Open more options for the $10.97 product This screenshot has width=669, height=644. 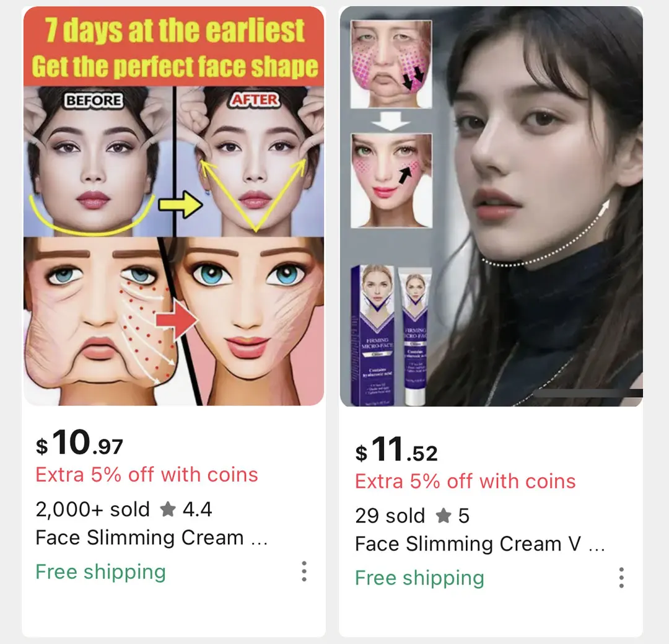(x=304, y=571)
